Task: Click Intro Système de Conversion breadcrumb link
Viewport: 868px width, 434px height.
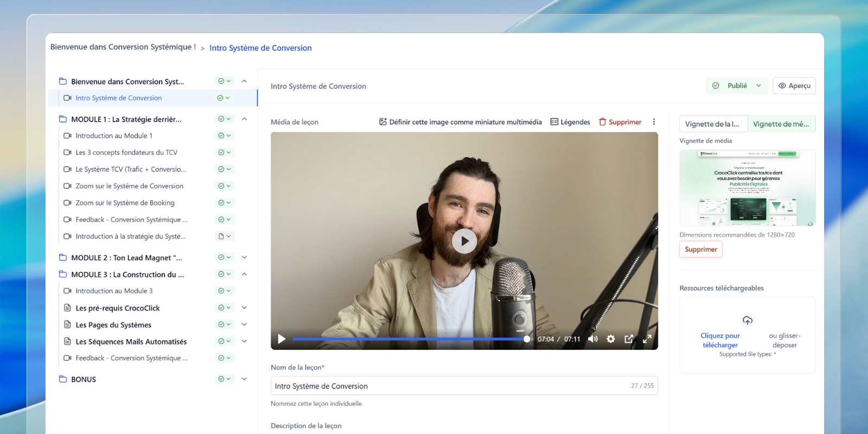Action: (x=260, y=48)
